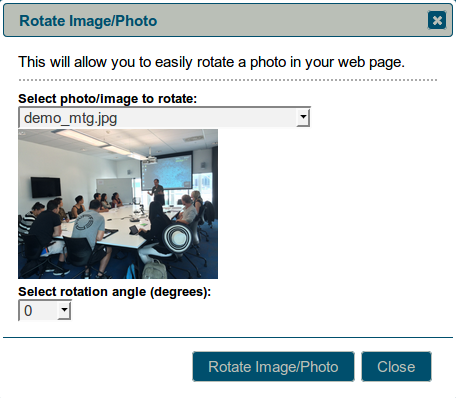Click the Close button
Screen dimensions: 456x398
click(396, 366)
